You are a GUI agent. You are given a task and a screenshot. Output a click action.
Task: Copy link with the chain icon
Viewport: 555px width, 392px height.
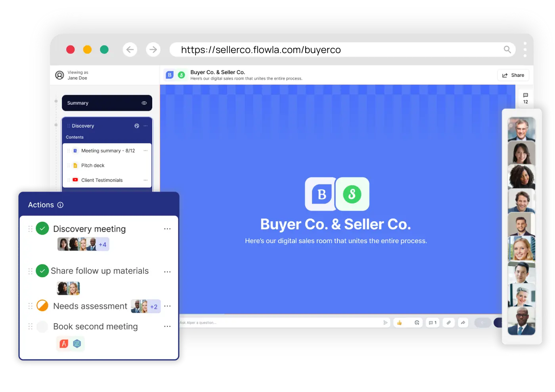coord(448,323)
